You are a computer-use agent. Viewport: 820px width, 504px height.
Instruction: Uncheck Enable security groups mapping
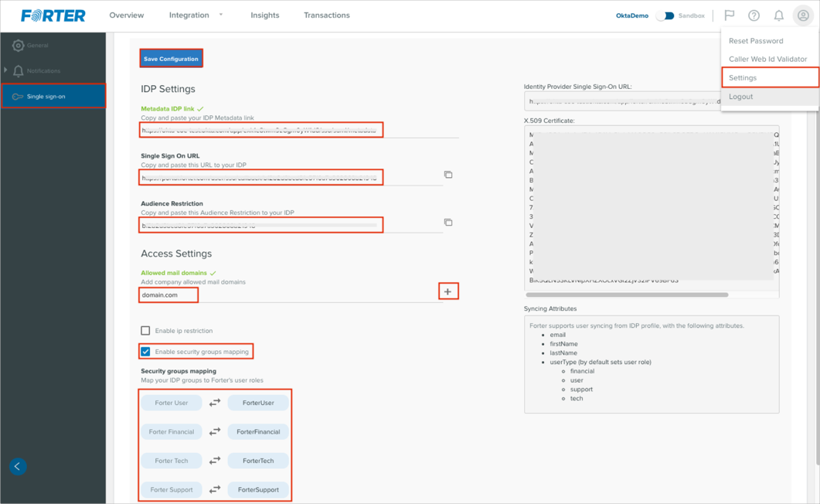145,352
